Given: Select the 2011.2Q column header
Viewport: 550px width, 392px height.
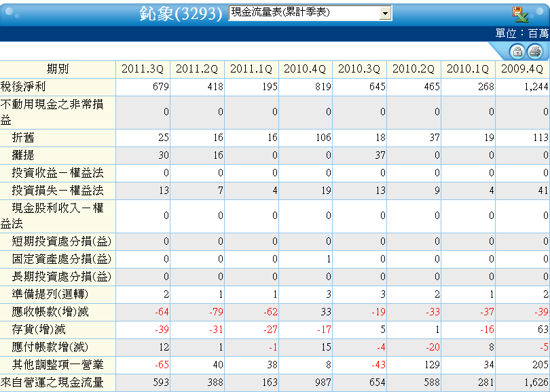Looking at the screenshot, I should [x=197, y=69].
